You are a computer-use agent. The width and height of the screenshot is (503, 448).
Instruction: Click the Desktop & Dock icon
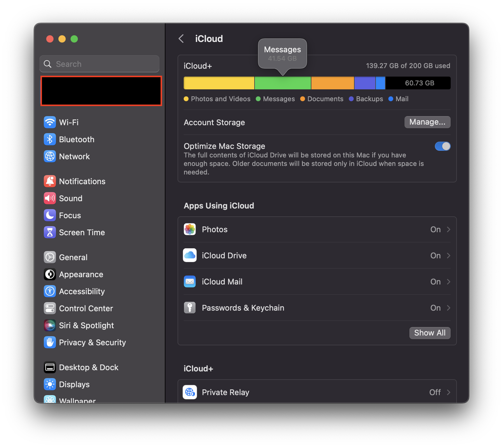50,367
